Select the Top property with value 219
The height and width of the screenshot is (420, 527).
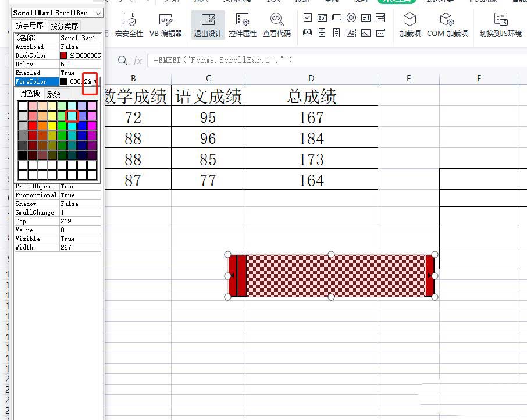point(58,221)
